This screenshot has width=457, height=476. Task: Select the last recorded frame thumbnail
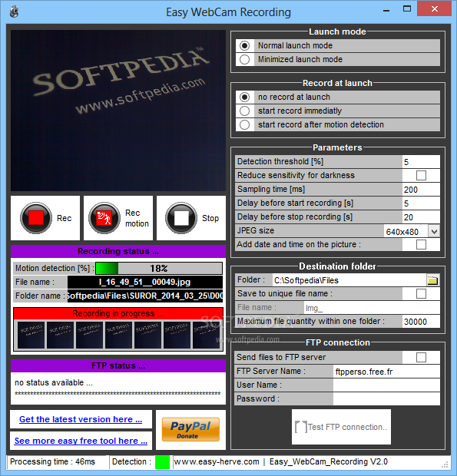coord(206,335)
